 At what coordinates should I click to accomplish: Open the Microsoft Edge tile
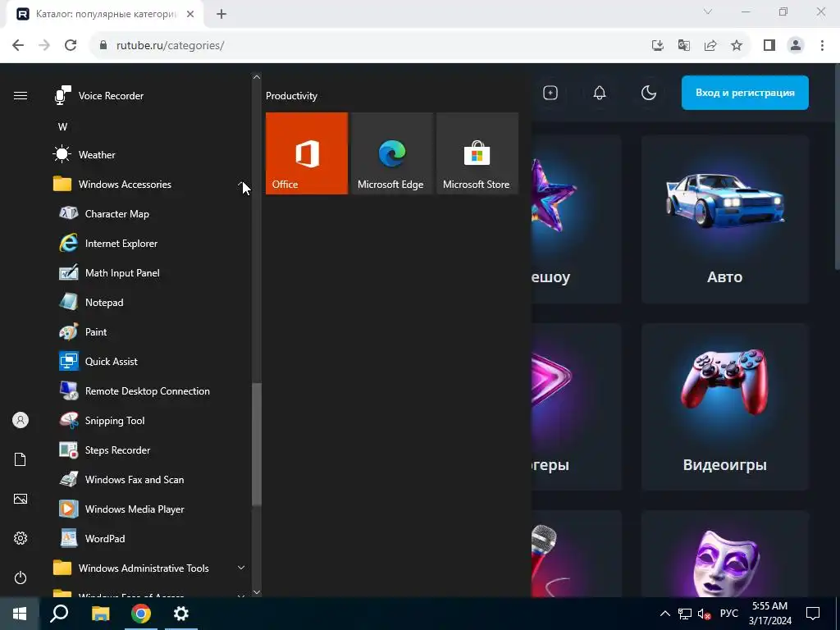click(391, 153)
